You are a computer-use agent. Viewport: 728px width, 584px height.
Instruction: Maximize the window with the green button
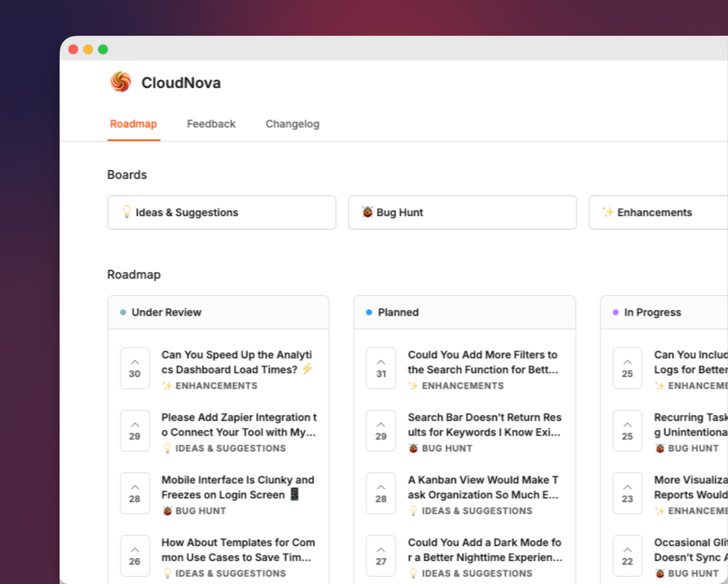tap(103, 49)
